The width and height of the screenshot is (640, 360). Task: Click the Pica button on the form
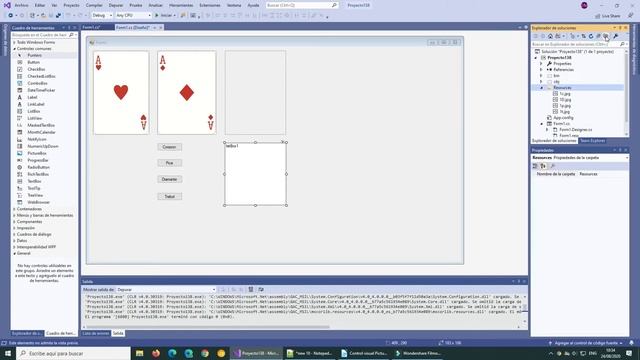point(169,163)
